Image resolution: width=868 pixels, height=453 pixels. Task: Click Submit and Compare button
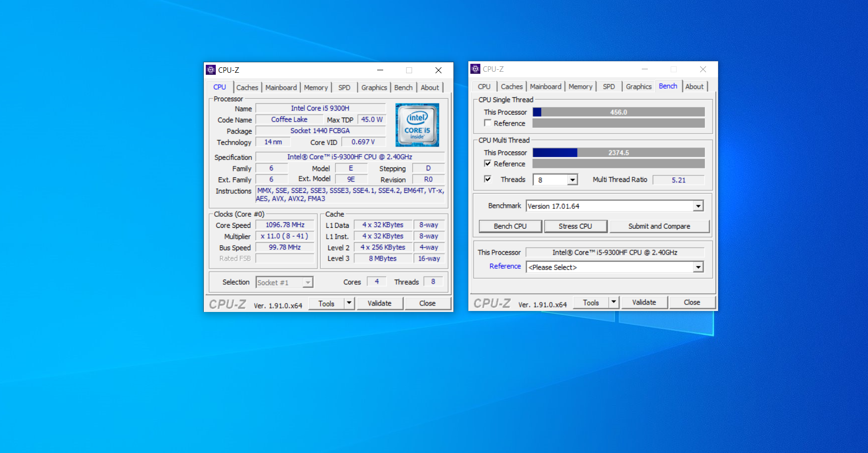click(659, 226)
